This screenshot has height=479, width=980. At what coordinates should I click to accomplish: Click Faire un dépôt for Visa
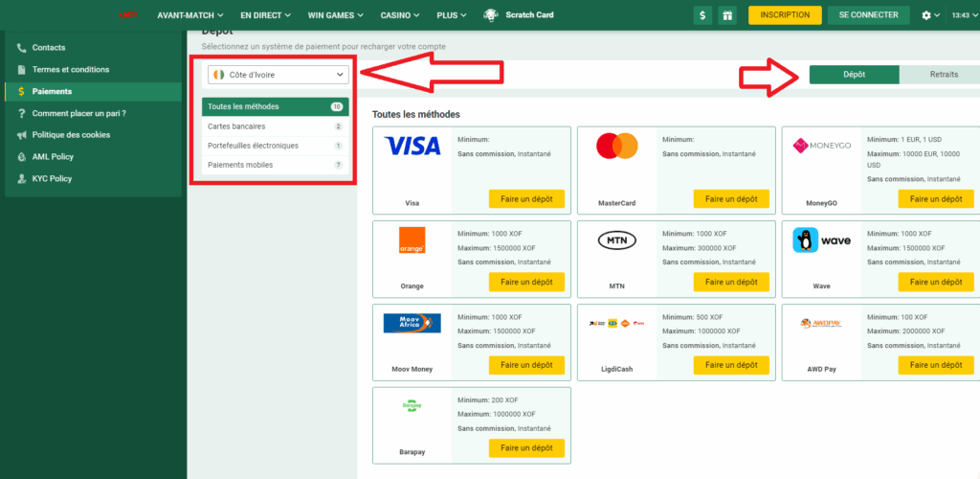click(x=527, y=199)
